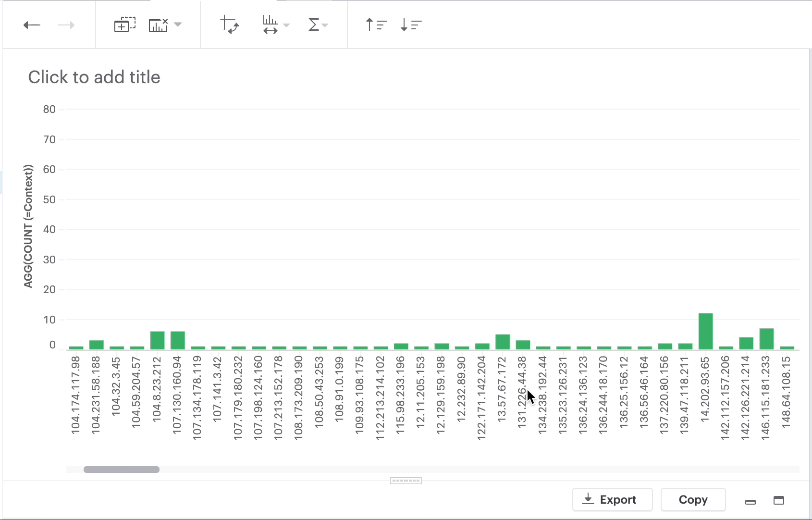Select the undo arrow icon
This screenshot has height=520, width=812.
click(32, 25)
